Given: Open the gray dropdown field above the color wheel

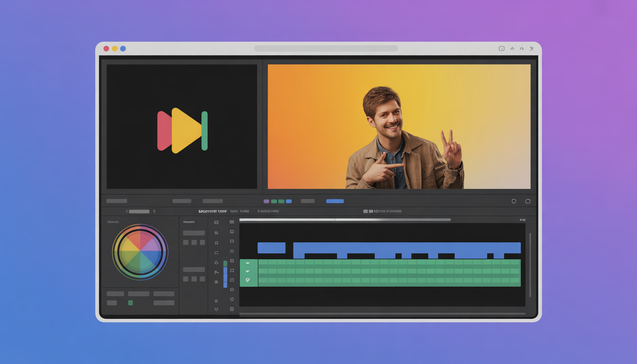Looking at the screenshot, I should (x=139, y=211).
